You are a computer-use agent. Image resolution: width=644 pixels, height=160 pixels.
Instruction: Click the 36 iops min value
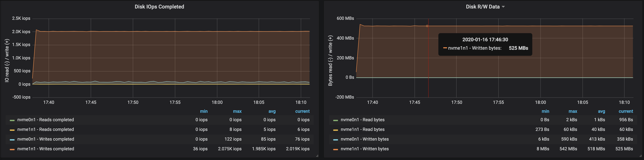click(200, 149)
